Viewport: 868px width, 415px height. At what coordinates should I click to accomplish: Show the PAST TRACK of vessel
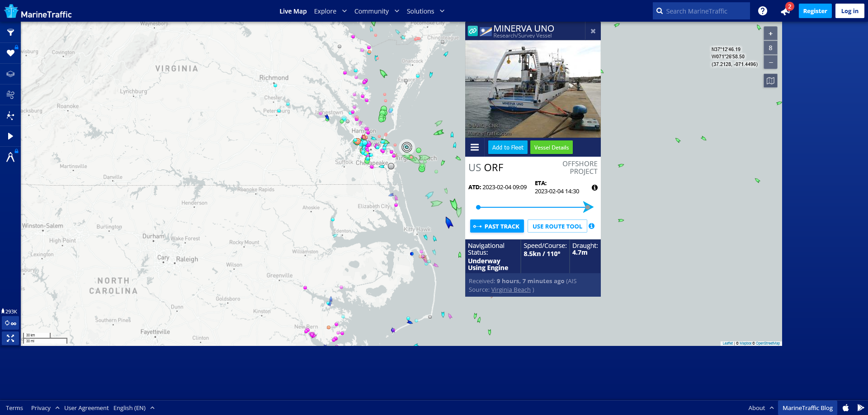497,226
